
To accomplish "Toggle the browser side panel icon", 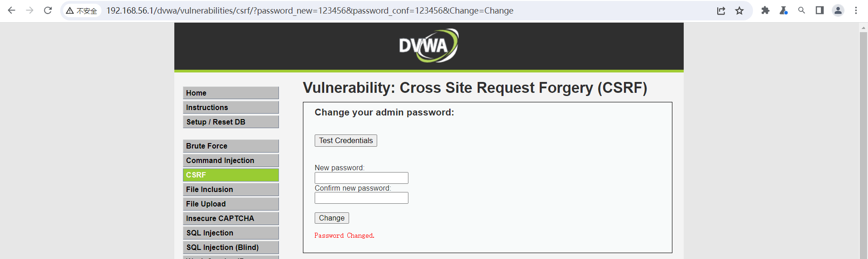I will tap(820, 10).
